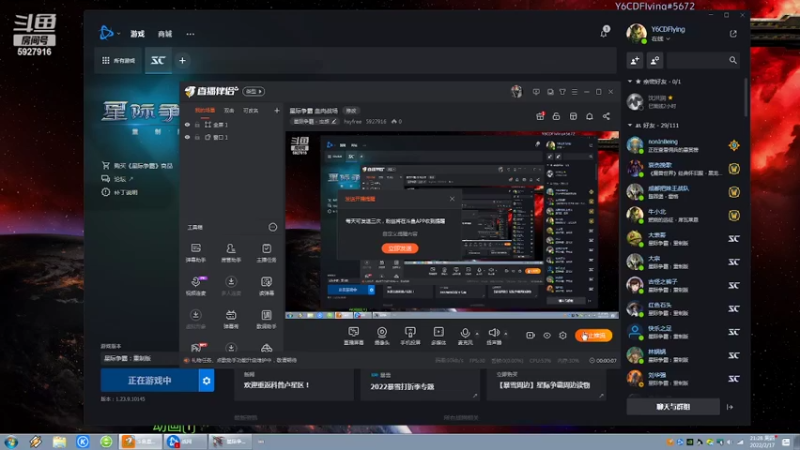Open the 房管助手 tool in the toolbox
This screenshot has height=450, width=800.
point(231,253)
